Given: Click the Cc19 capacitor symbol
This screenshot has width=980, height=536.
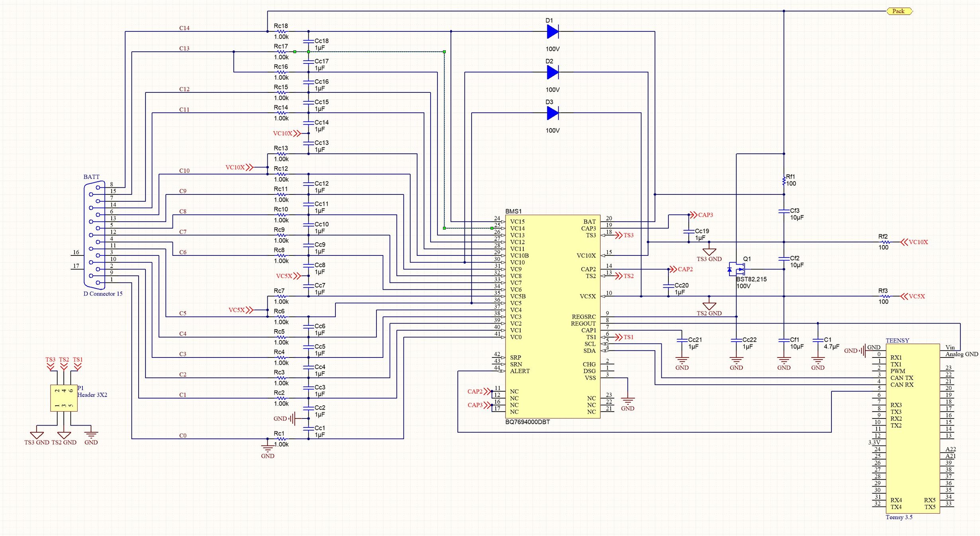Looking at the screenshot, I should point(688,232).
